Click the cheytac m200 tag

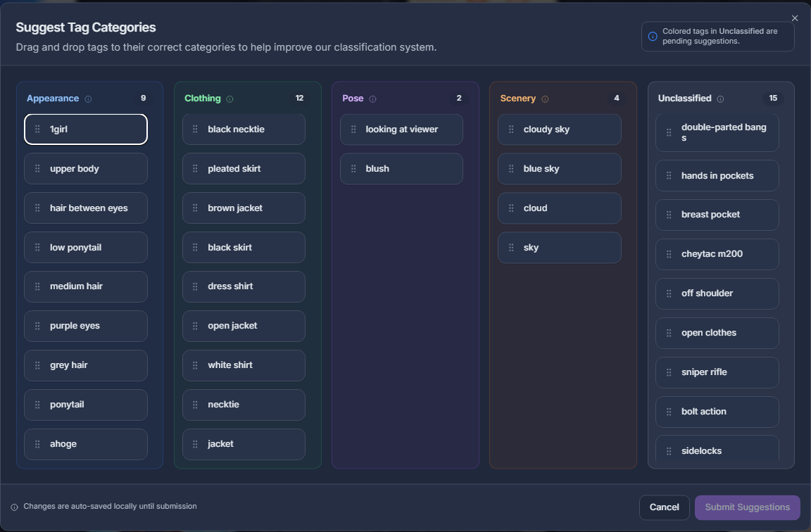click(x=717, y=254)
